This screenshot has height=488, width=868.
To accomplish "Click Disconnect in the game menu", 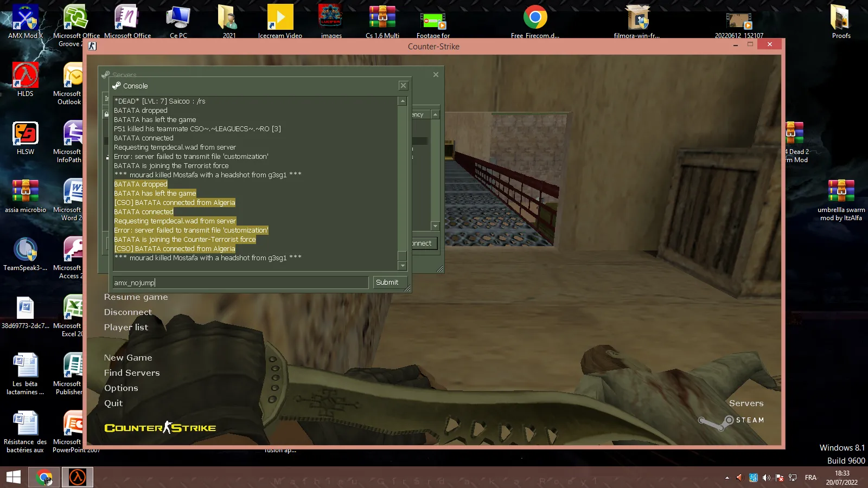I will click(x=128, y=312).
